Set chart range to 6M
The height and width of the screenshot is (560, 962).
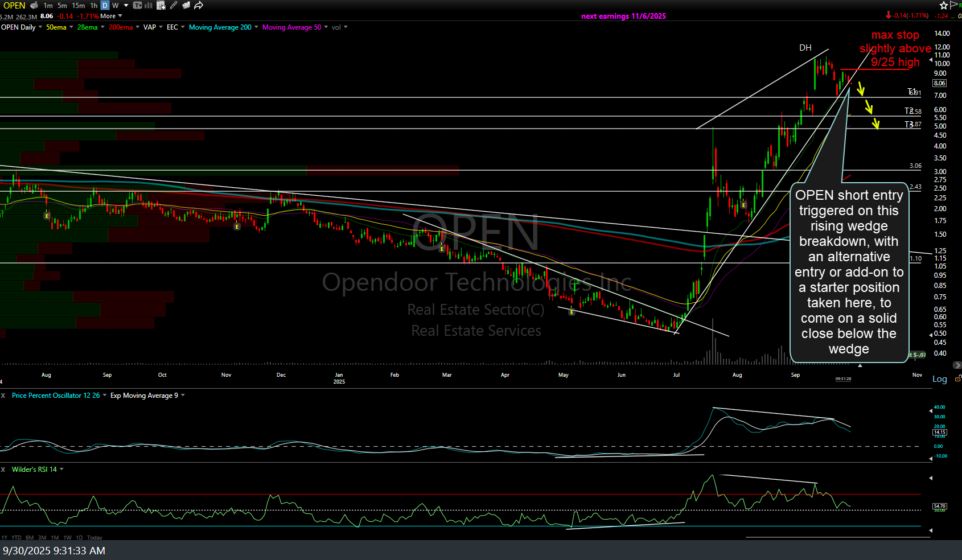click(30, 537)
